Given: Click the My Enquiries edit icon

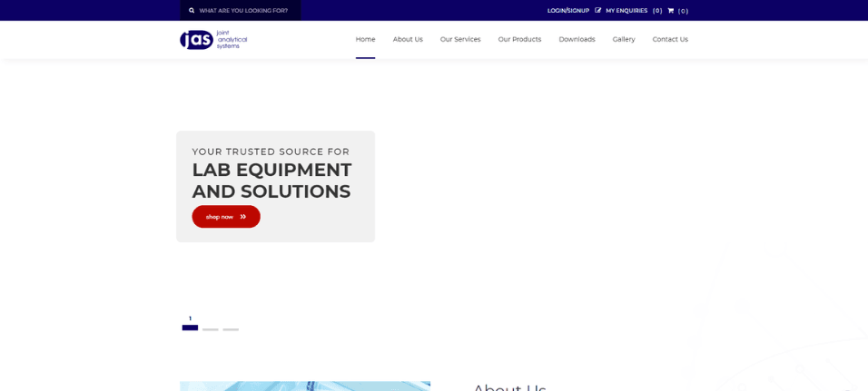Looking at the screenshot, I should coord(597,11).
